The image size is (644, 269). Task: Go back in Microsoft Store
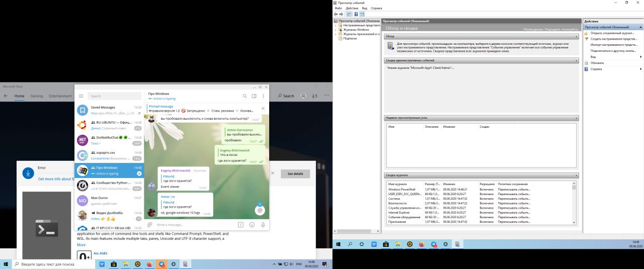point(6,96)
